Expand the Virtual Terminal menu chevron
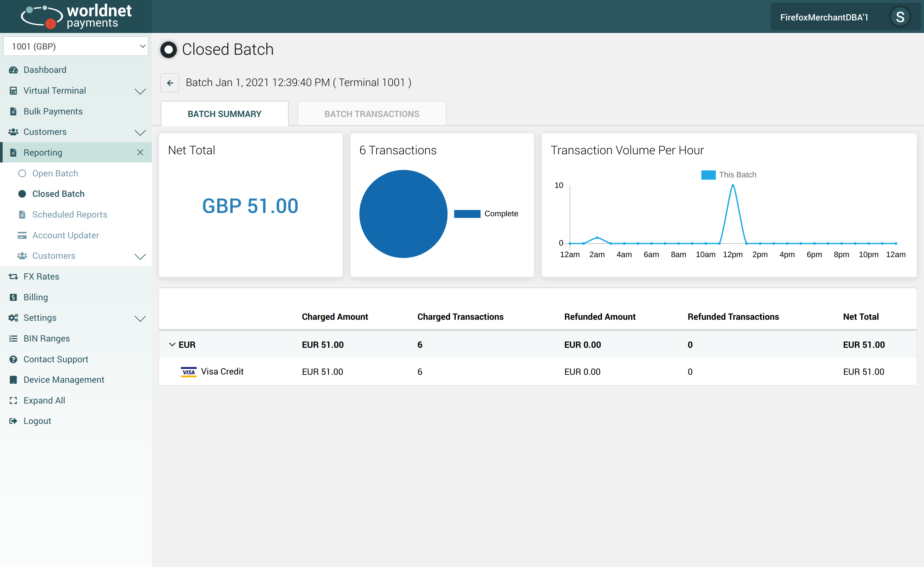Image resolution: width=924 pixels, height=567 pixels. (140, 91)
